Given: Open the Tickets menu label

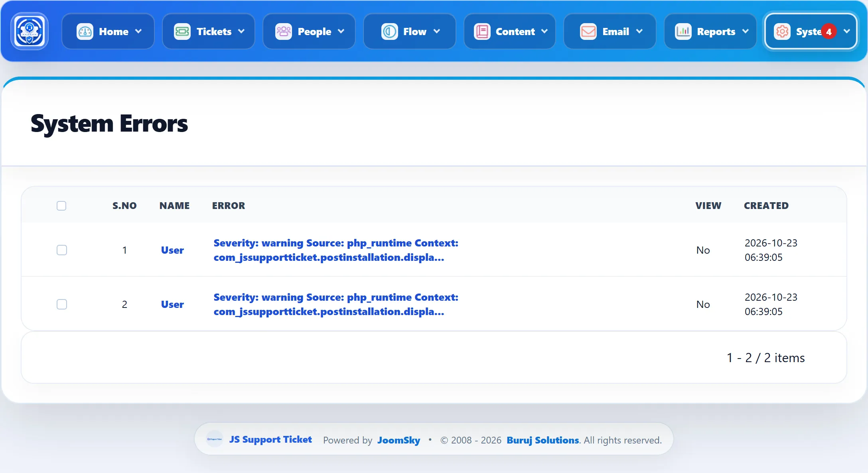Looking at the screenshot, I should pos(214,32).
